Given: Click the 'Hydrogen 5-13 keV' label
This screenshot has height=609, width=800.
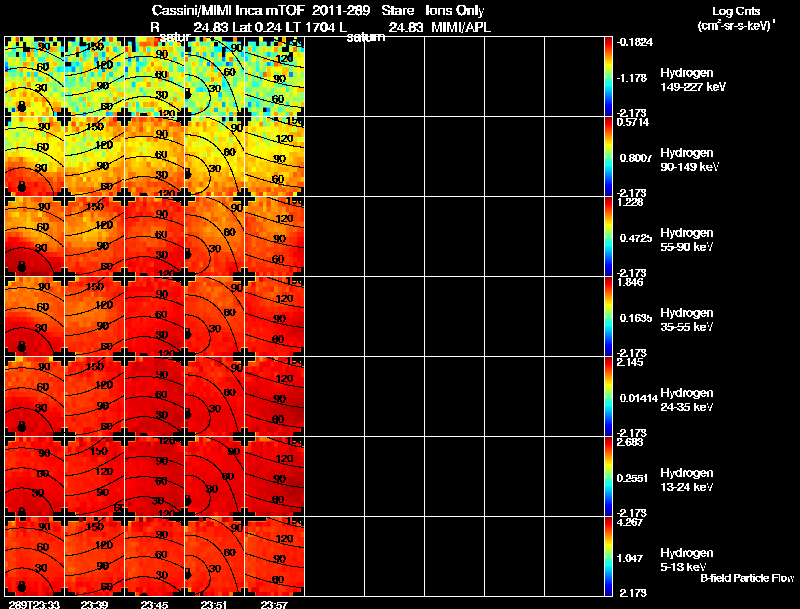Looking at the screenshot, I should point(687,560).
